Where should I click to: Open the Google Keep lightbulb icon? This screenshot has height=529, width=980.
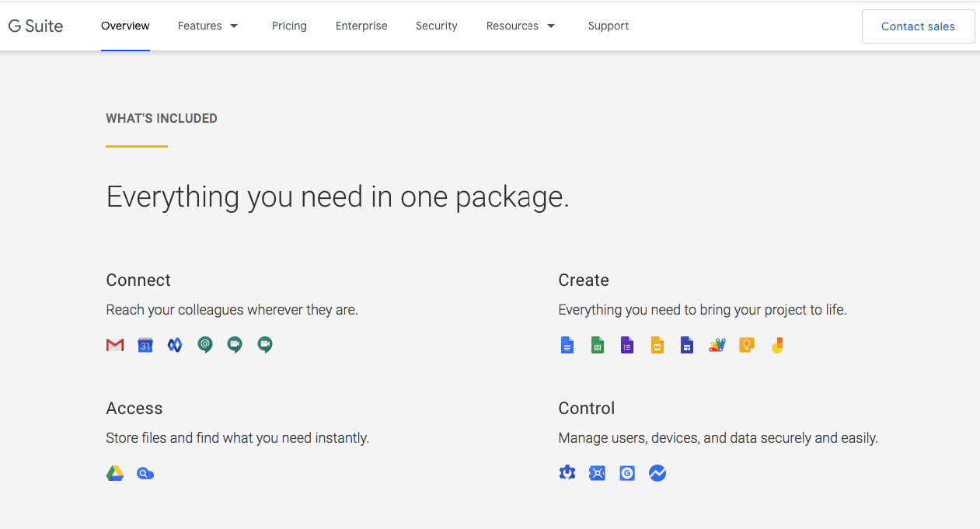tap(747, 345)
